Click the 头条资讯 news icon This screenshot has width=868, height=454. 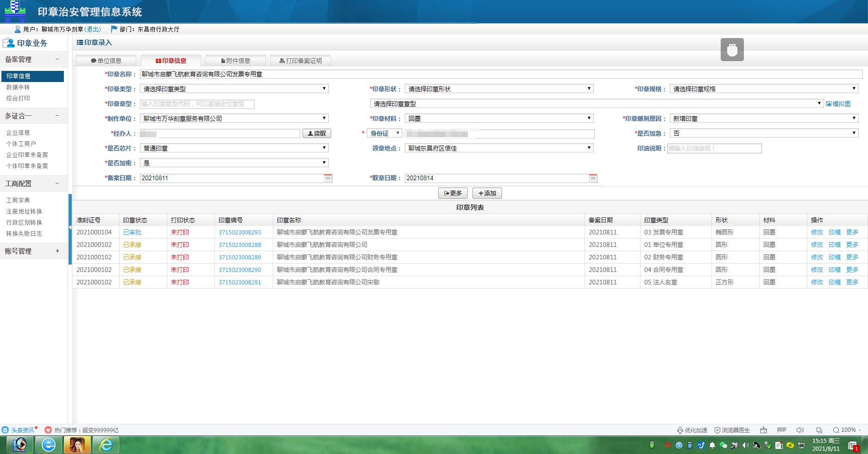[x=5, y=430]
